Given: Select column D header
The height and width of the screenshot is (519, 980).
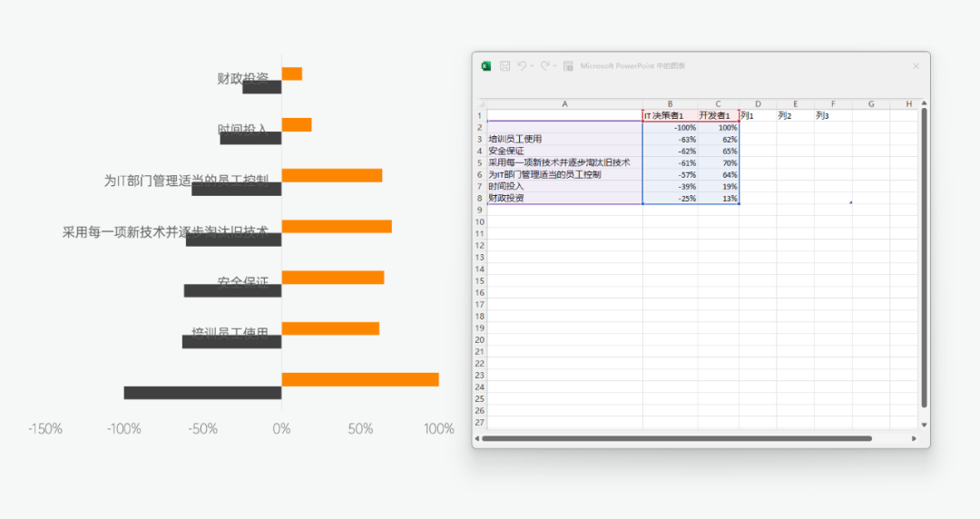Looking at the screenshot, I should tap(758, 103).
